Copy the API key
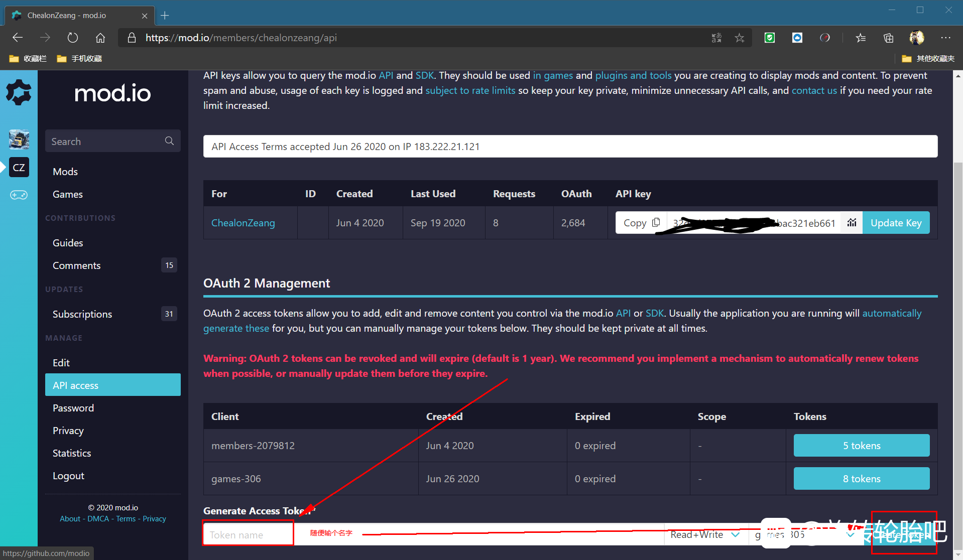The image size is (963, 560). 641,223
